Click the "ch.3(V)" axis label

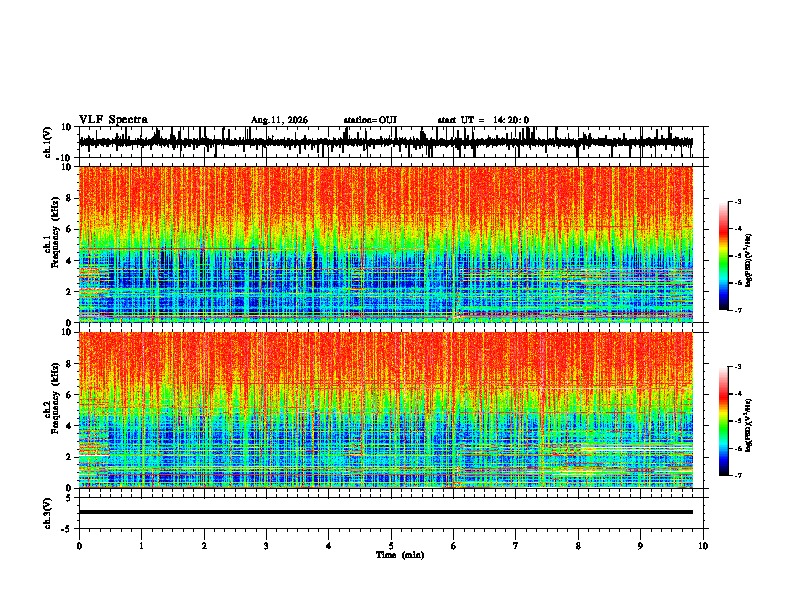tap(48, 513)
